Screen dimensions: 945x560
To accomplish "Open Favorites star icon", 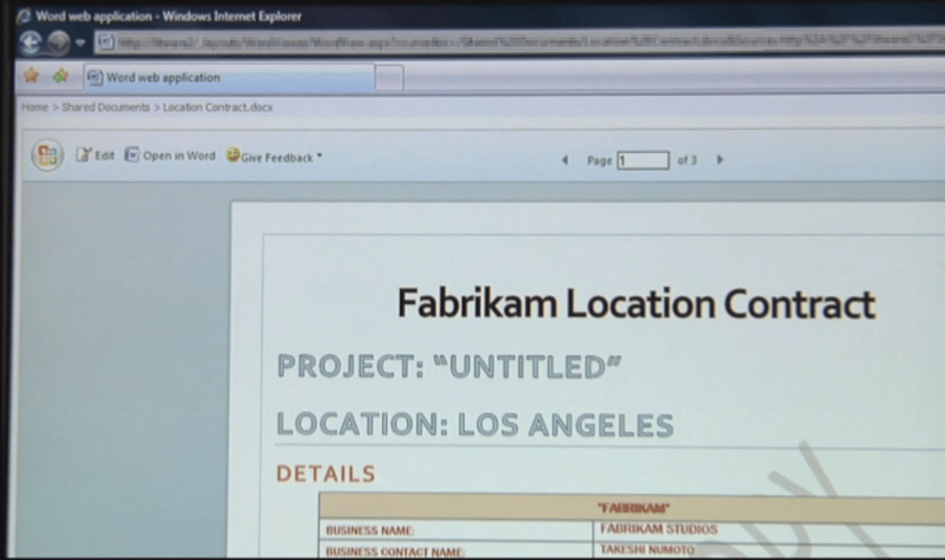I will click(31, 76).
